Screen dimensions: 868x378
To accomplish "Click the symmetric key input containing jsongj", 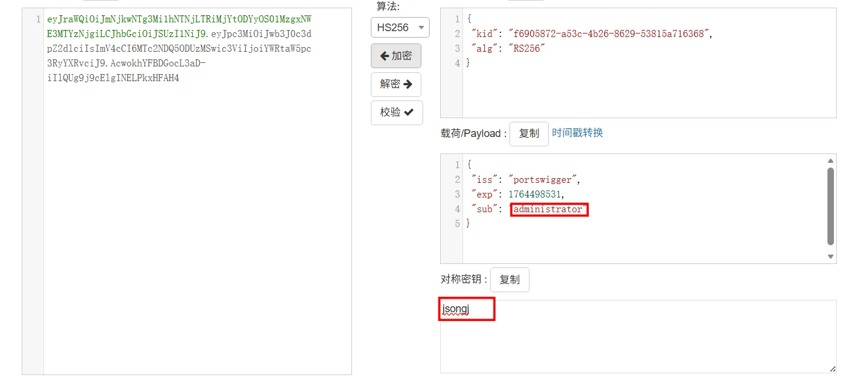I will pyautogui.click(x=638, y=336).
